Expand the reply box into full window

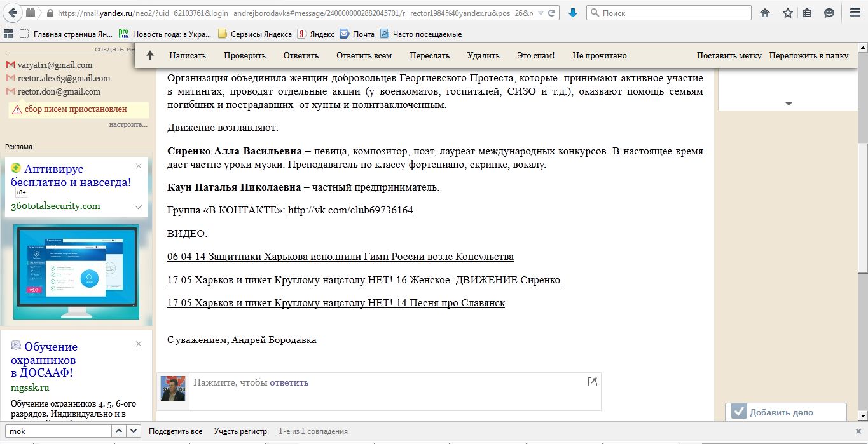tap(592, 382)
